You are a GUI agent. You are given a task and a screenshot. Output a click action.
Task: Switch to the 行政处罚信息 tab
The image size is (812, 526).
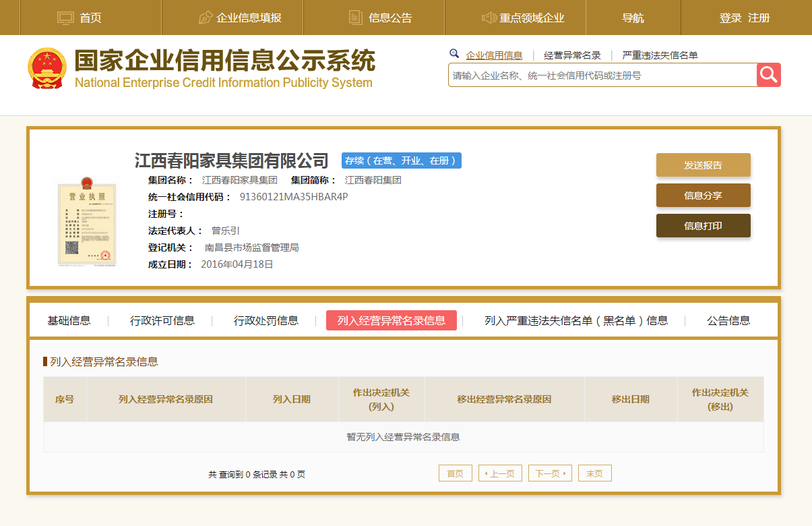tap(266, 321)
